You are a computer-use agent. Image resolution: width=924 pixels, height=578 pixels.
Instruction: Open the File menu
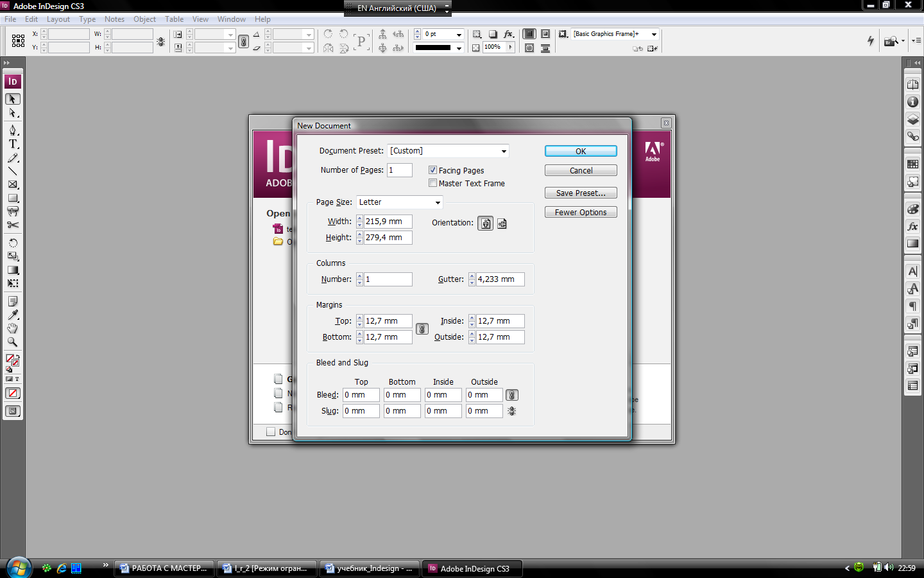pyautogui.click(x=10, y=19)
